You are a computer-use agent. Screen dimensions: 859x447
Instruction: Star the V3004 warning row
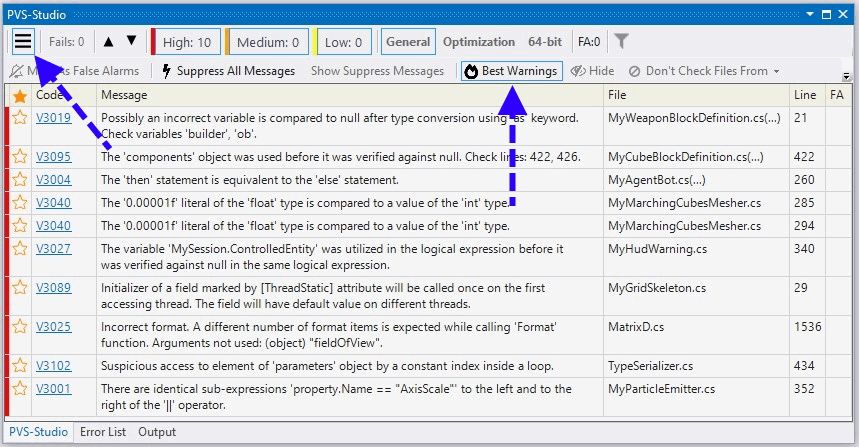pyautogui.click(x=20, y=180)
